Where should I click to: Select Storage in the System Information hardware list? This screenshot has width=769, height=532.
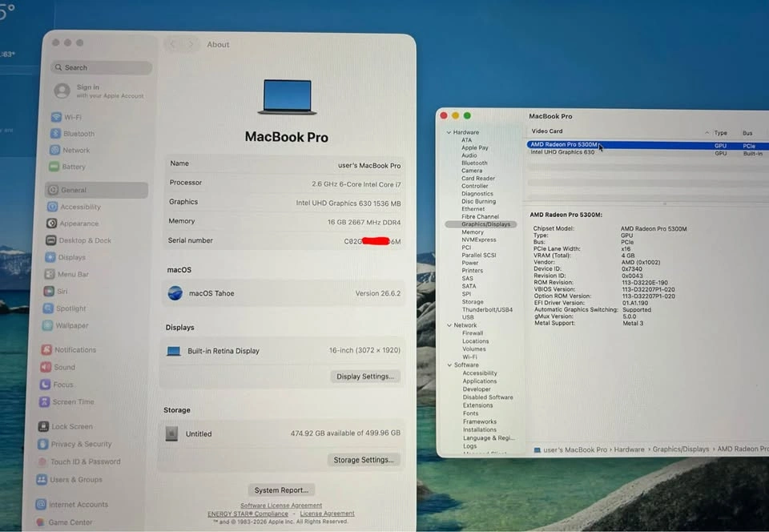(473, 302)
